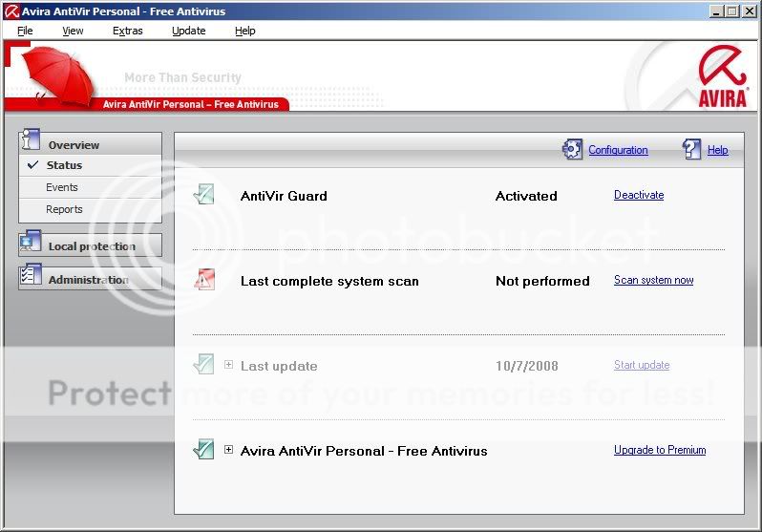Click the AntiVir Guard label

[x=284, y=196]
